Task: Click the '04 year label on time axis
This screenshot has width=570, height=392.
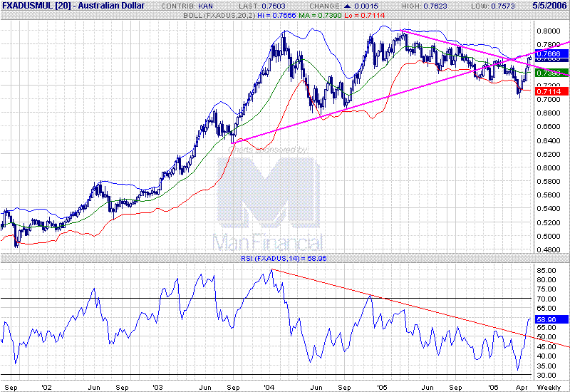Action: pyautogui.click(x=269, y=387)
